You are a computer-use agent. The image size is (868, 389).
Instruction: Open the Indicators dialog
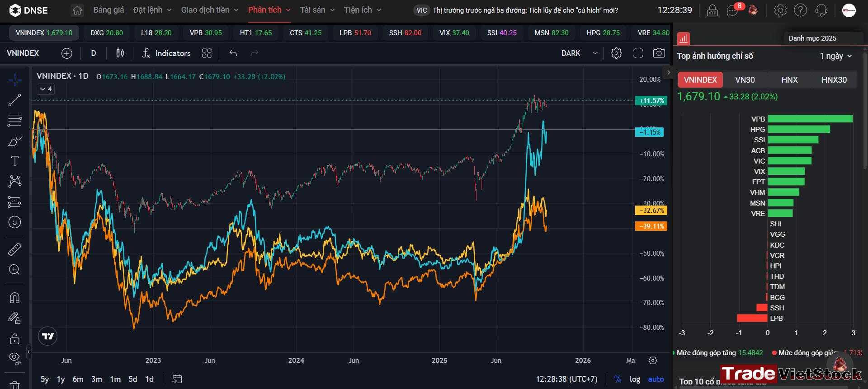pyautogui.click(x=166, y=53)
